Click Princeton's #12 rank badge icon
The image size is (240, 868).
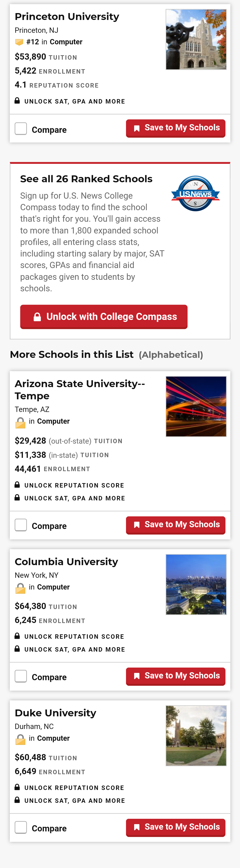19,42
